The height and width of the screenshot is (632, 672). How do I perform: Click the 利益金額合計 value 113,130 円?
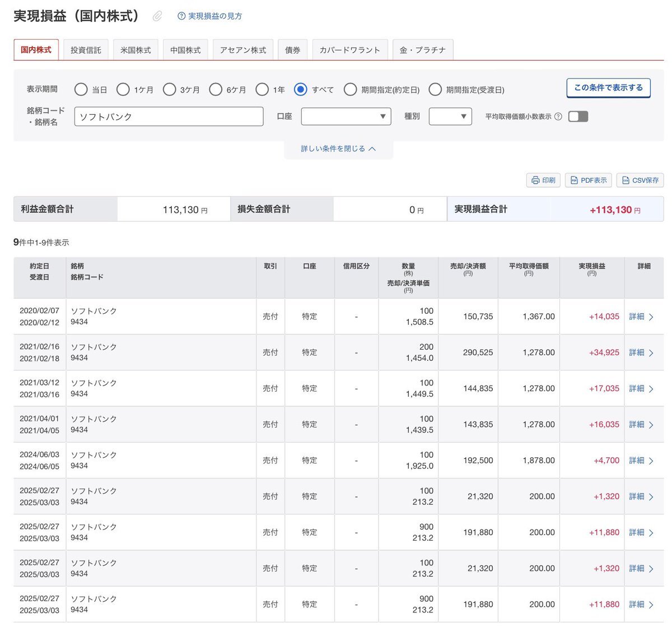point(185,210)
